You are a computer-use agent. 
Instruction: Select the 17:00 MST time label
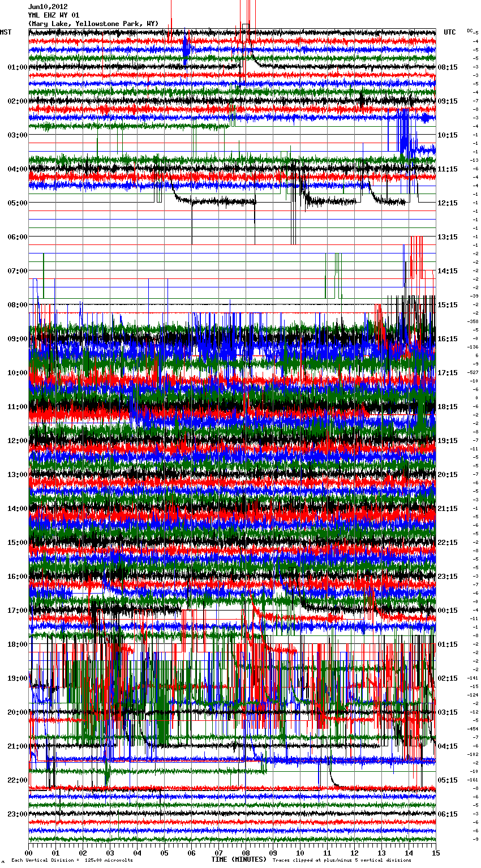click(x=18, y=611)
